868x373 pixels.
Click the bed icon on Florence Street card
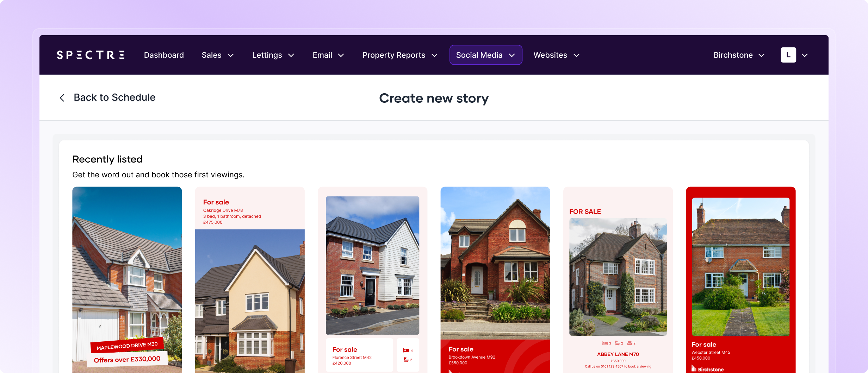(406, 350)
